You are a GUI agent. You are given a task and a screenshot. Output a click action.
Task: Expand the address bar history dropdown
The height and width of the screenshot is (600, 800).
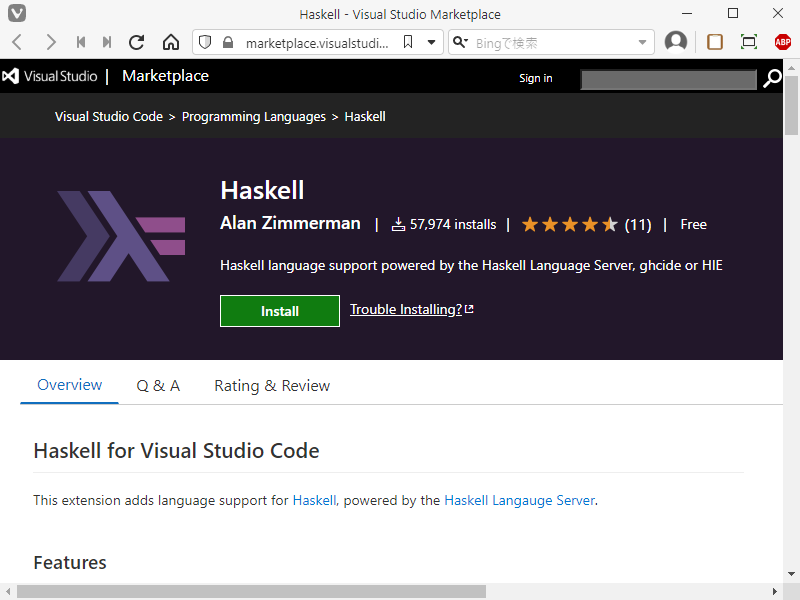pos(432,42)
